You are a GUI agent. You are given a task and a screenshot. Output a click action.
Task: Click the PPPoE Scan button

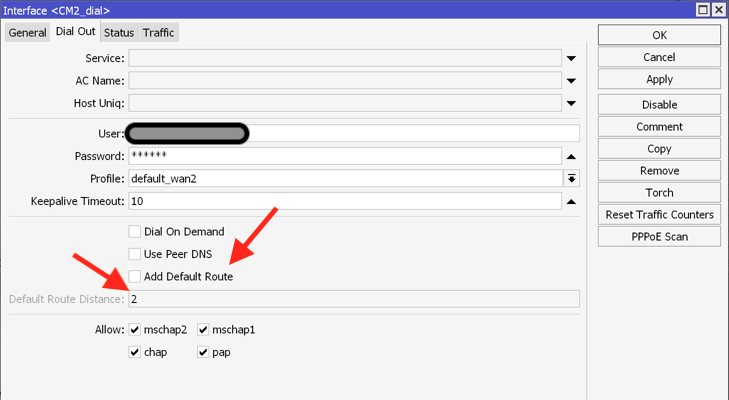coord(659,237)
